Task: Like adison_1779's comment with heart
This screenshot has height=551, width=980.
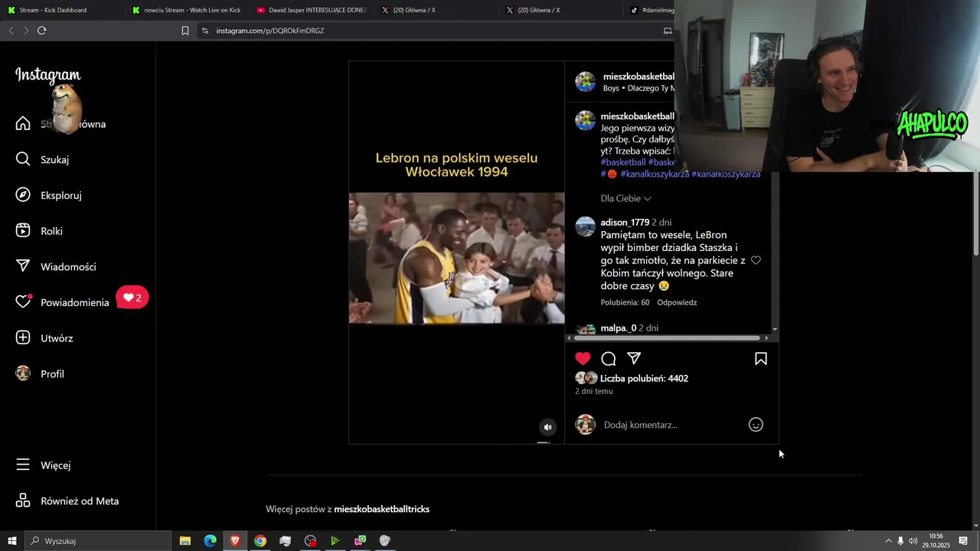Action: [756, 260]
